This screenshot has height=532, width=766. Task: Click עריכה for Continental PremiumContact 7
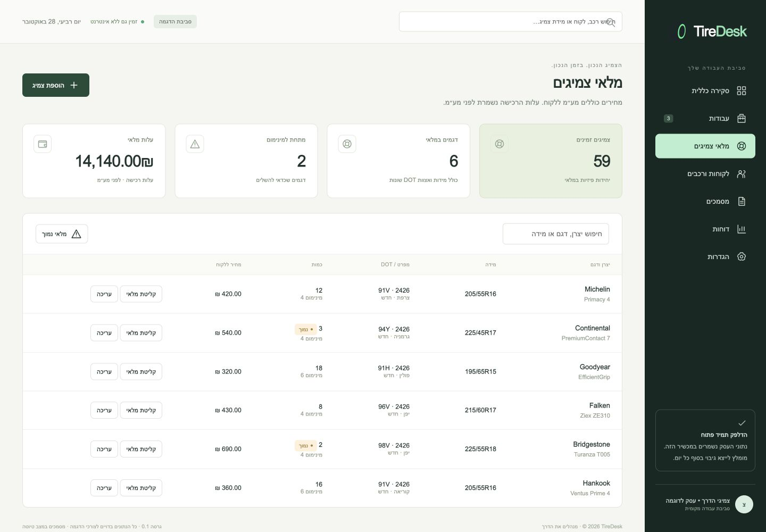click(104, 332)
